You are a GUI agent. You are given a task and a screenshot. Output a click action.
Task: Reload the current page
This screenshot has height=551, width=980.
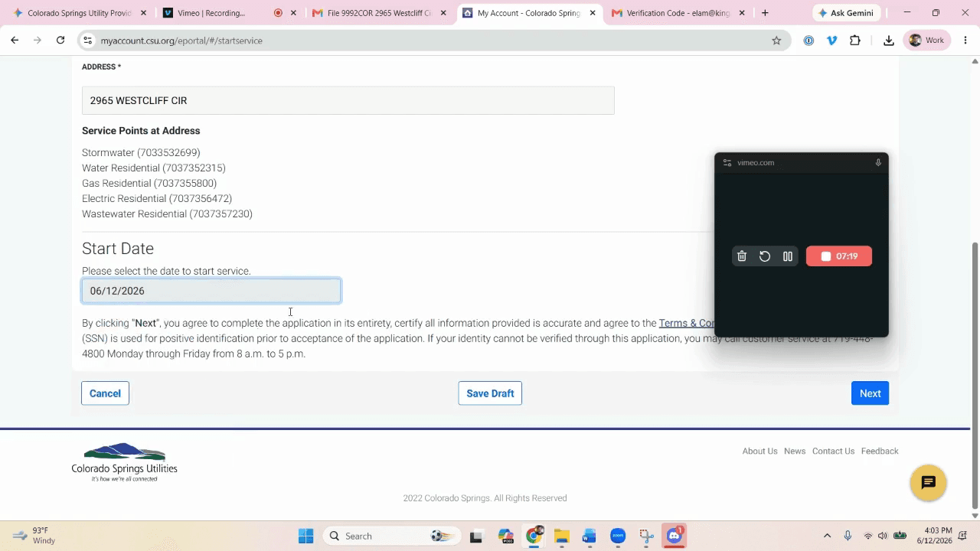60,41
